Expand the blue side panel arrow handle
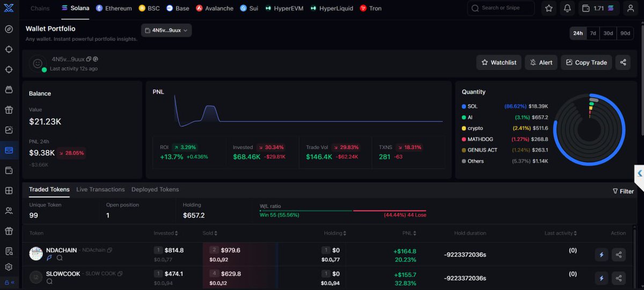The width and height of the screenshot is (644, 290). pos(639,173)
